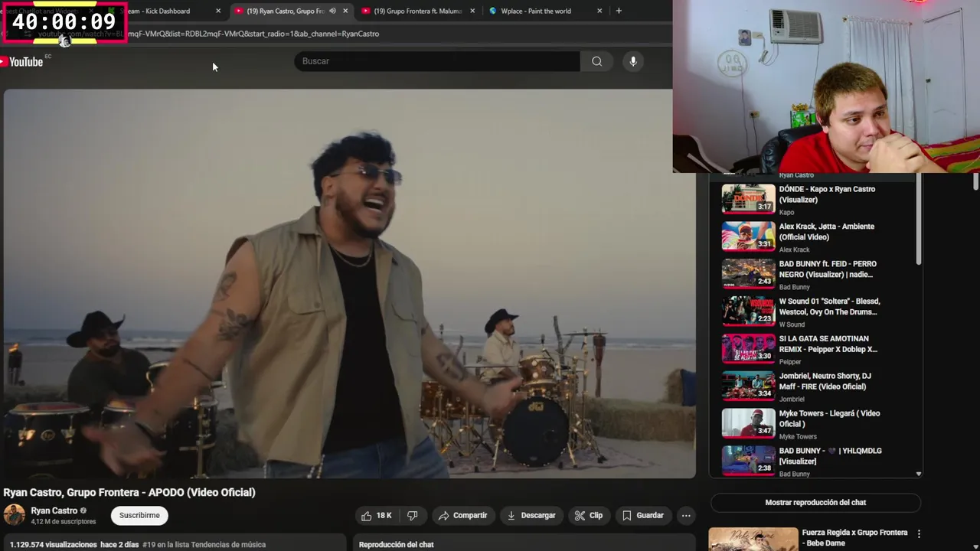Click the APODO video player to pause

[349, 283]
